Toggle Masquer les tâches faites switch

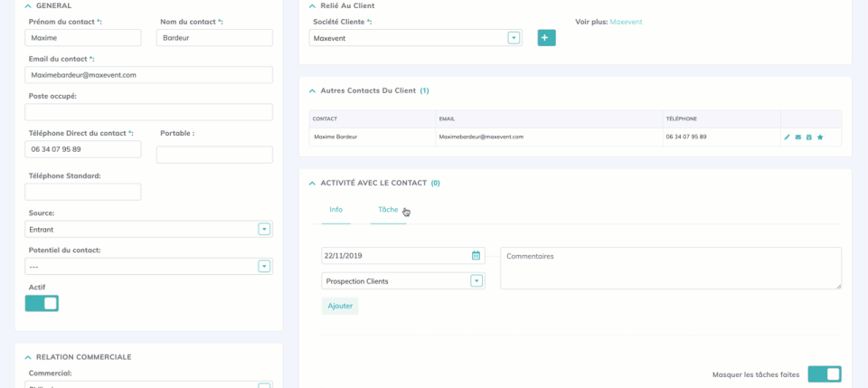coord(824,374)
